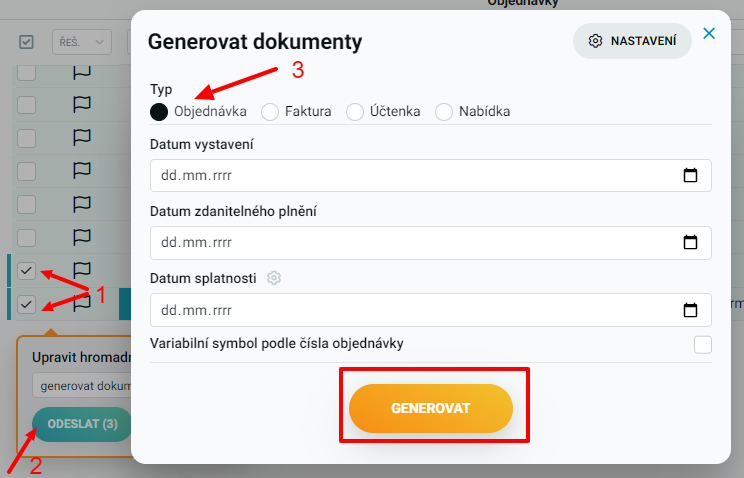Open NASTAVENÍ settings button
This screenshot has height=478, width=744.
[632, 41]
